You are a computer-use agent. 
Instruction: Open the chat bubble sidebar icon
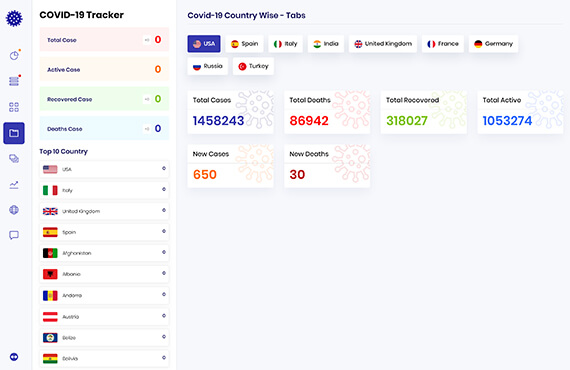coord(14,235)
